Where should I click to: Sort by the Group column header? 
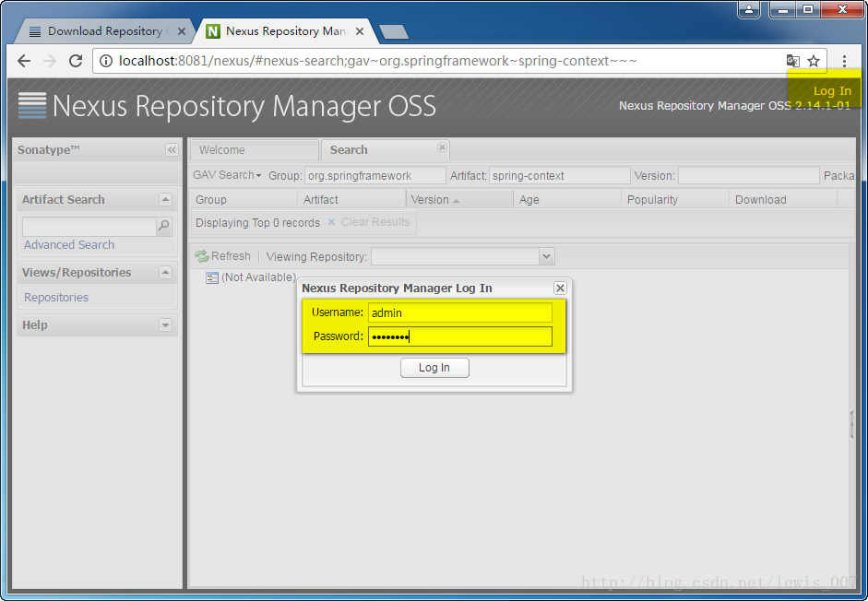tap(243, 199)
